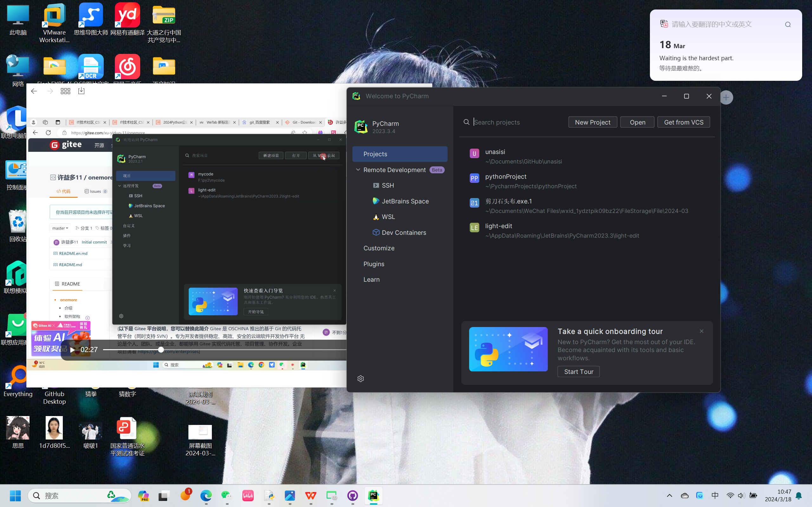Click the video progress slider knob
The image size is (812, 507).
point(161,350)
